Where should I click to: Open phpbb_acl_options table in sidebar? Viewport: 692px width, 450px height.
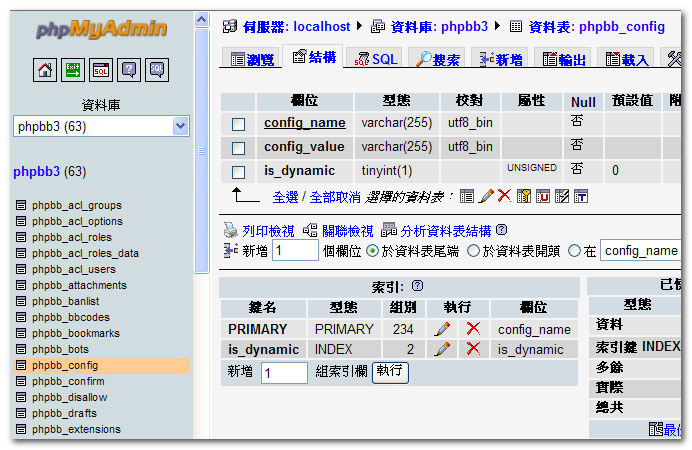point(77,221)
